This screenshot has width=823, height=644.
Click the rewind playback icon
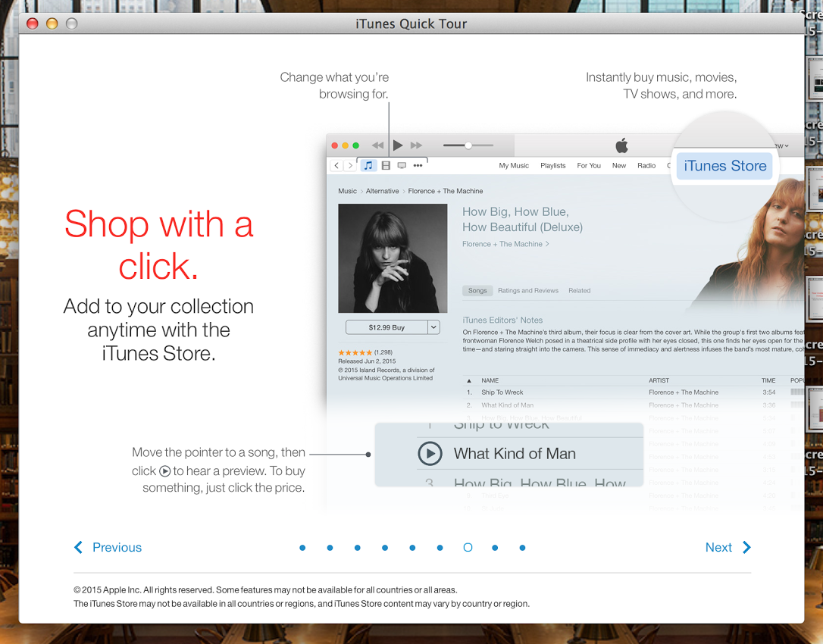(377, 145)
